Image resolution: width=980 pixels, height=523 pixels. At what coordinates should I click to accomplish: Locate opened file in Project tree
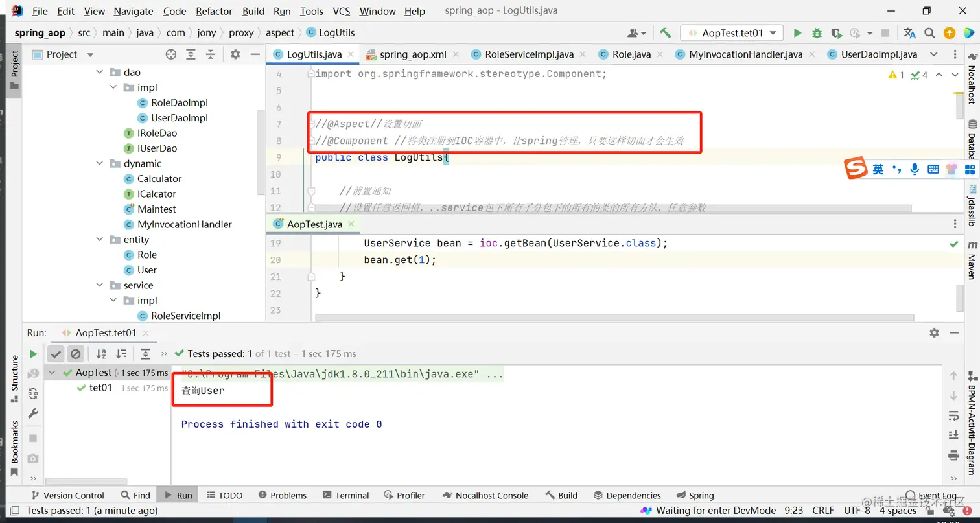[171, 54]
